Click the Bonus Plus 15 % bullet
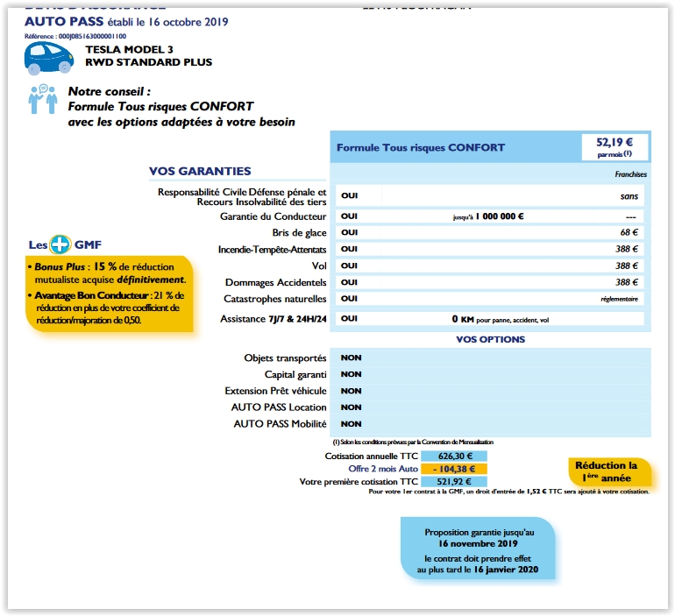The image size is (675, 616). (106, 273)
